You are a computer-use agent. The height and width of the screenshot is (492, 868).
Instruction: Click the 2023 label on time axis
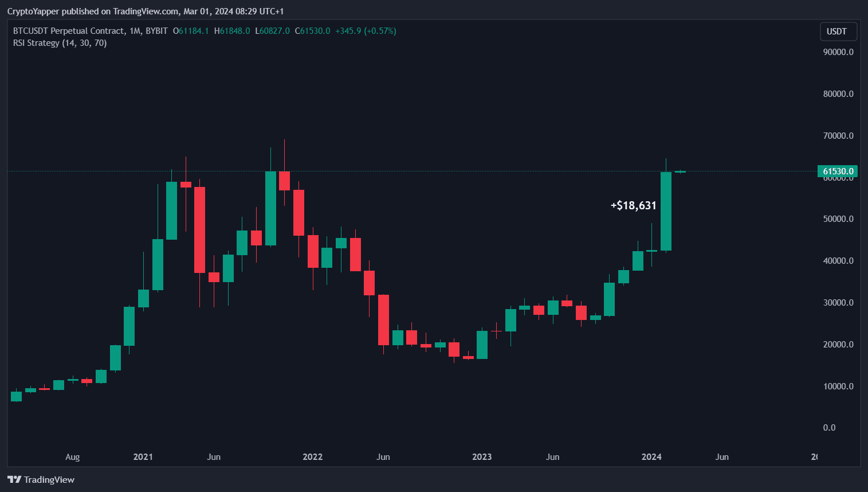[482, 457]
